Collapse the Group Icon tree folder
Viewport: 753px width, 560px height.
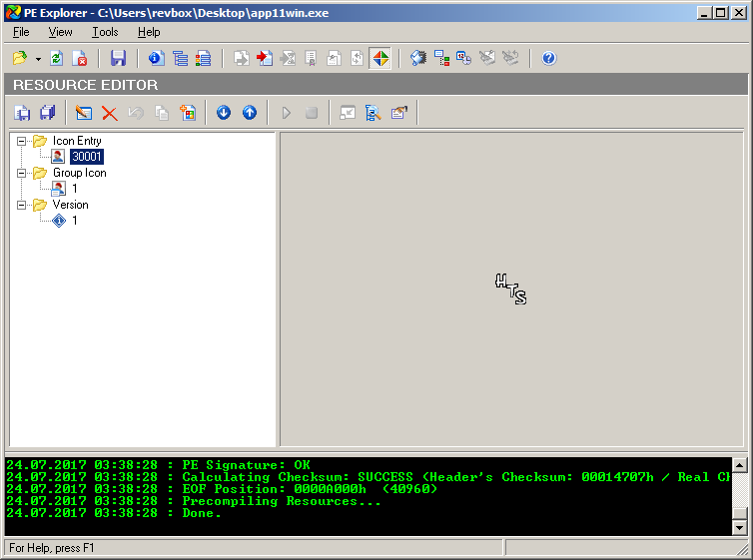(22, 173)
